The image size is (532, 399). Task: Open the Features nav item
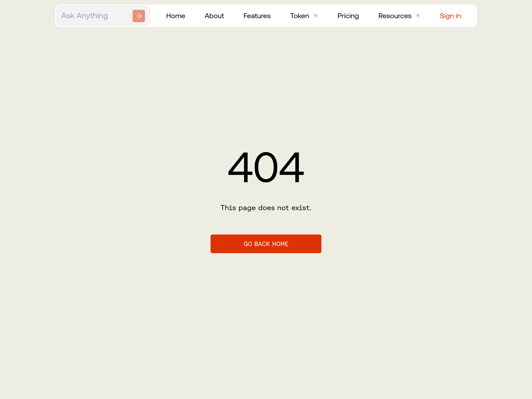tap(257, 16)
